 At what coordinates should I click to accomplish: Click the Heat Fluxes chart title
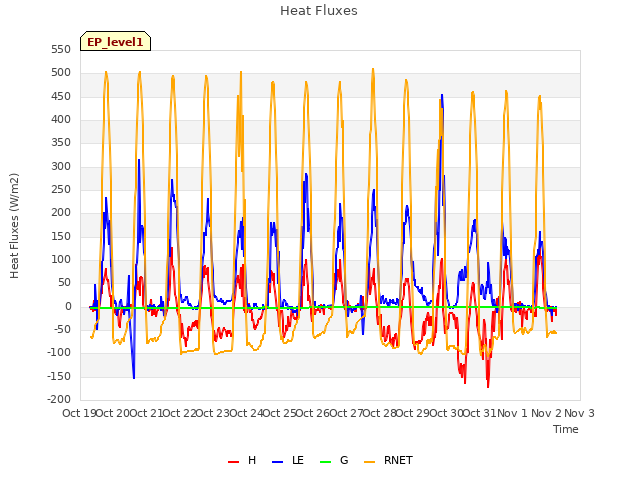(x=319, y=11)
